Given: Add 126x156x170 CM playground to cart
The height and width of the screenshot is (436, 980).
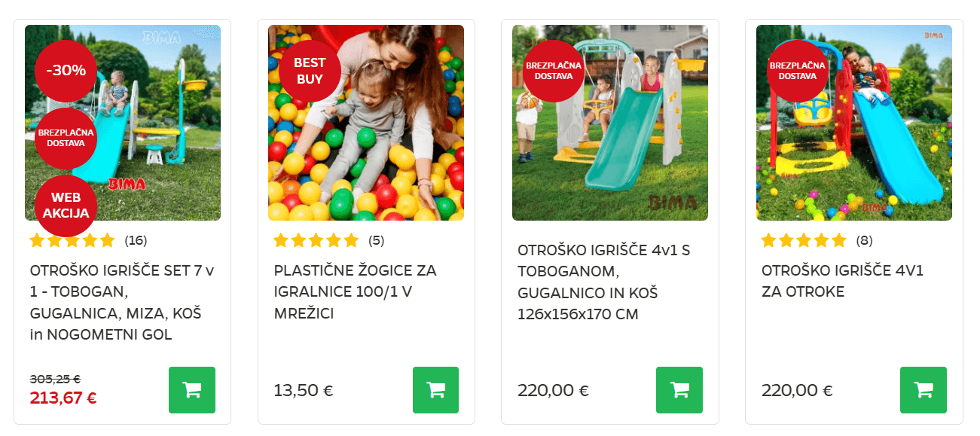Looking at the screenshot, I should [x=679, y=390].
